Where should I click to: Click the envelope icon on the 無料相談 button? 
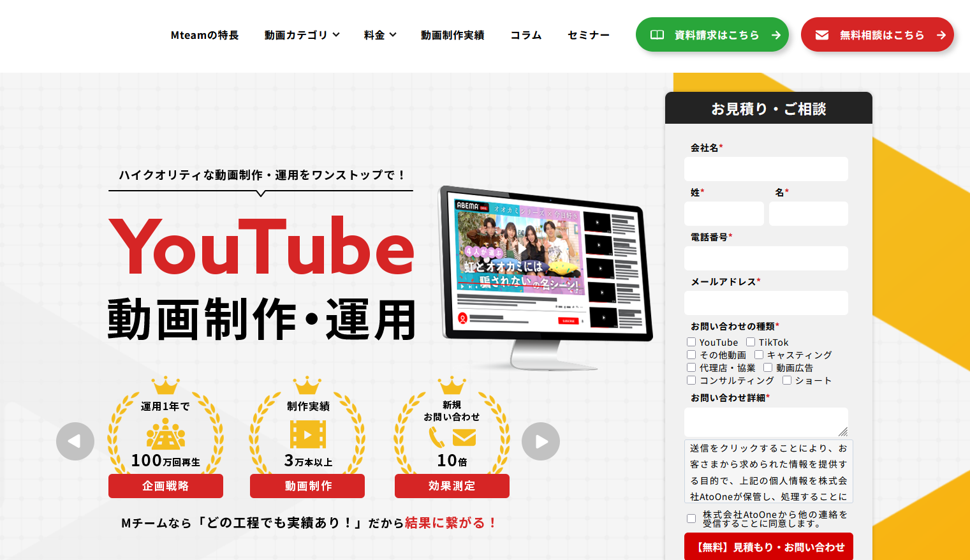822,35
